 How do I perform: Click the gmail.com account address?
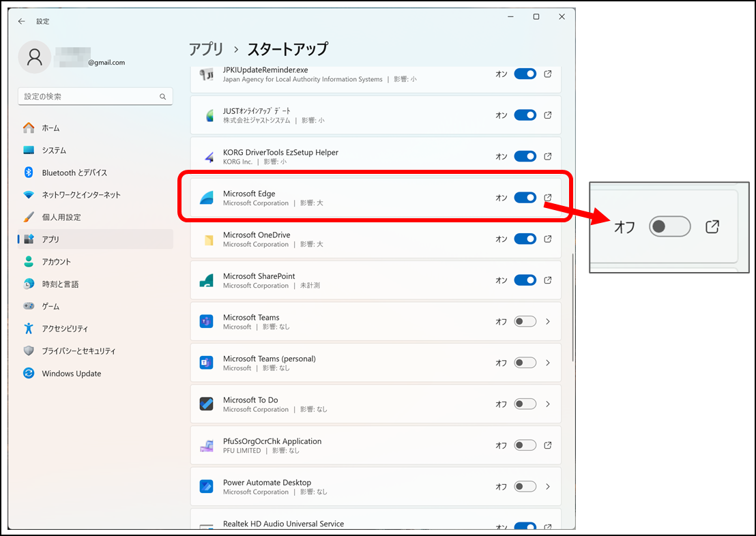pyautogui.click(x=106, y=62)
